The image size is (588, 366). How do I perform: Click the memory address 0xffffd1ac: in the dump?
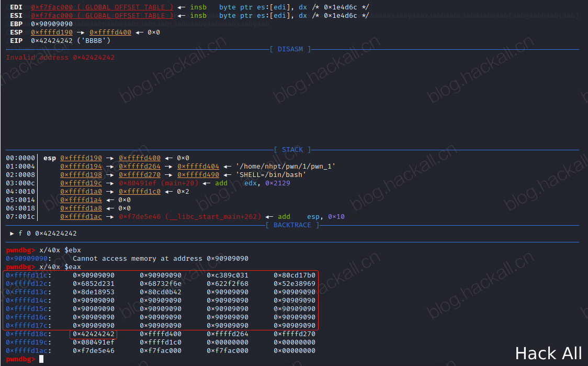coord(28,351)
